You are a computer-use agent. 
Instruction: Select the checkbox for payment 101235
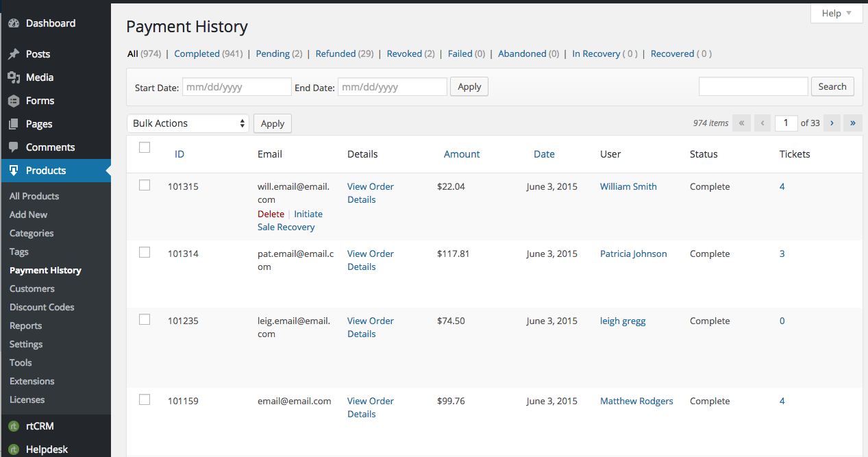[145, 319]
